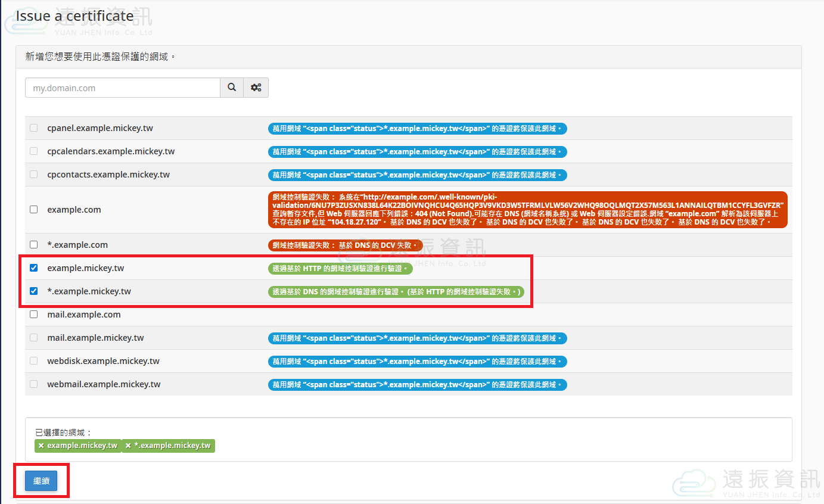The image size is (824, 504).
Task: Open the gears advanced options button
Action: pyautogui.click(x=256, y=88)
